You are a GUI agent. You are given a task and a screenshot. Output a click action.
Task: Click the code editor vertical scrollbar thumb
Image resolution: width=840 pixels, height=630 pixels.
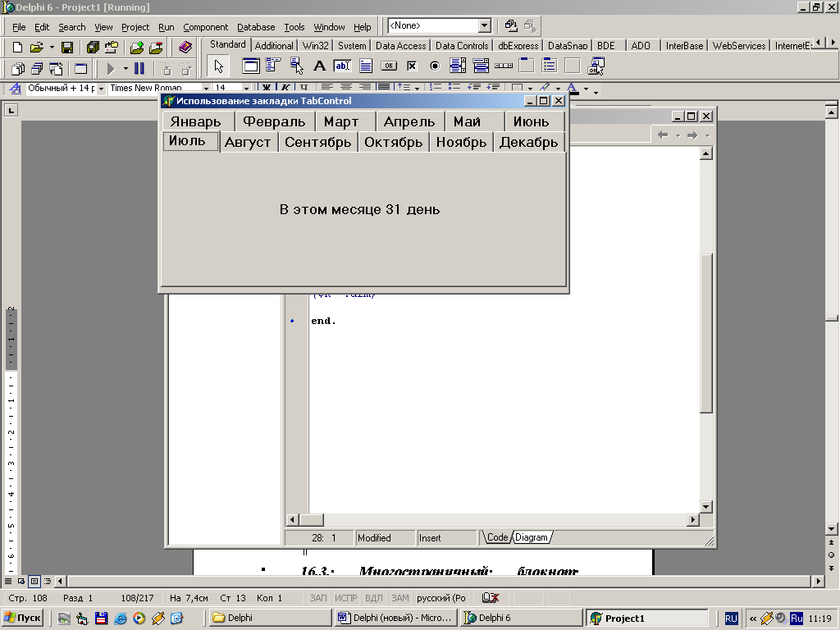pyautogui.click(x=706, y=332)
